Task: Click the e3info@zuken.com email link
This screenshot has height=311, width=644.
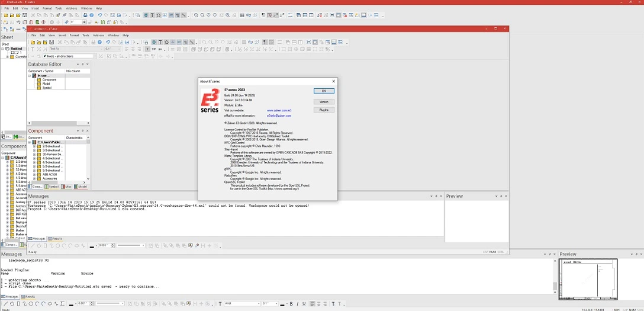Action: tap(279, 116)
